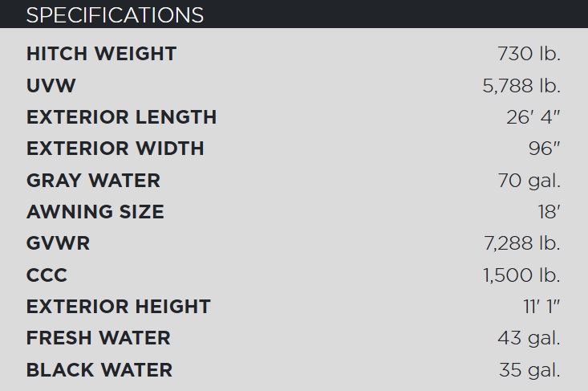Click the 43 gal. fresh water value
588x391 pixels.
[x=529, y=339]
